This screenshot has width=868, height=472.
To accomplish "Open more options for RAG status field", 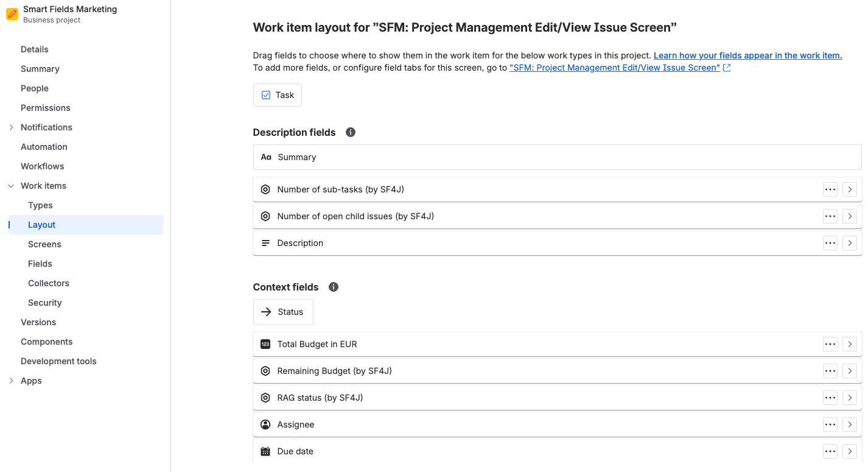I will click(x=830, y=398).
